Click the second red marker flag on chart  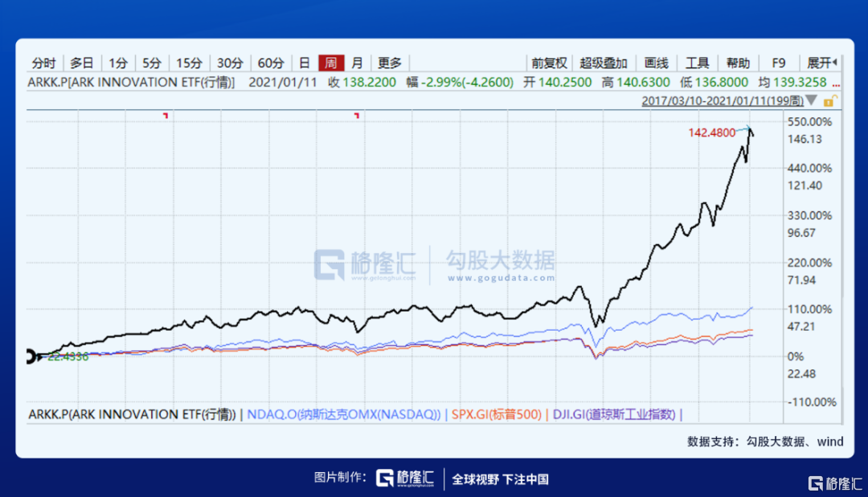357,115
